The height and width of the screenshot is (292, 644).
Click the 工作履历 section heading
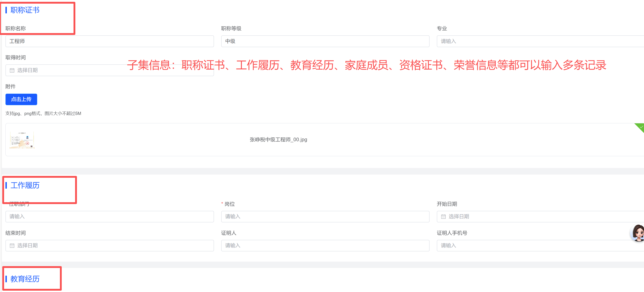[x=25, y=185]
